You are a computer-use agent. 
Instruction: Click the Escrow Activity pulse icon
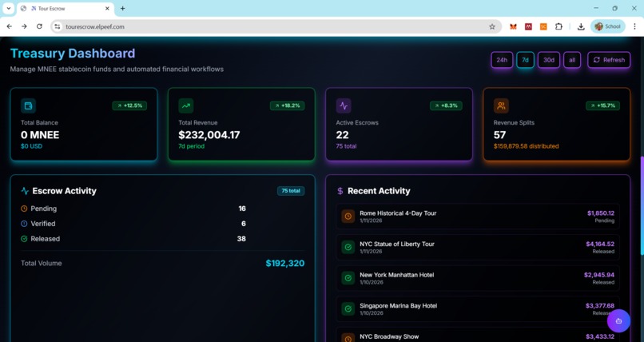[25, 191]
